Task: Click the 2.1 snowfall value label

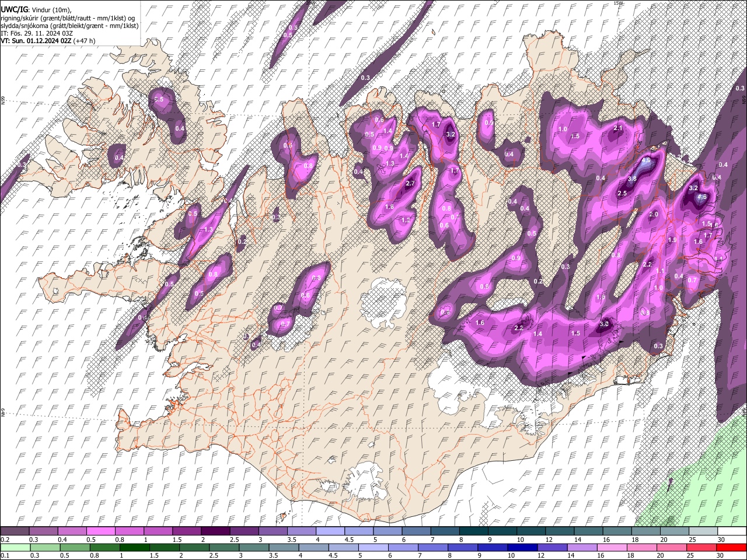Action: 618,128
